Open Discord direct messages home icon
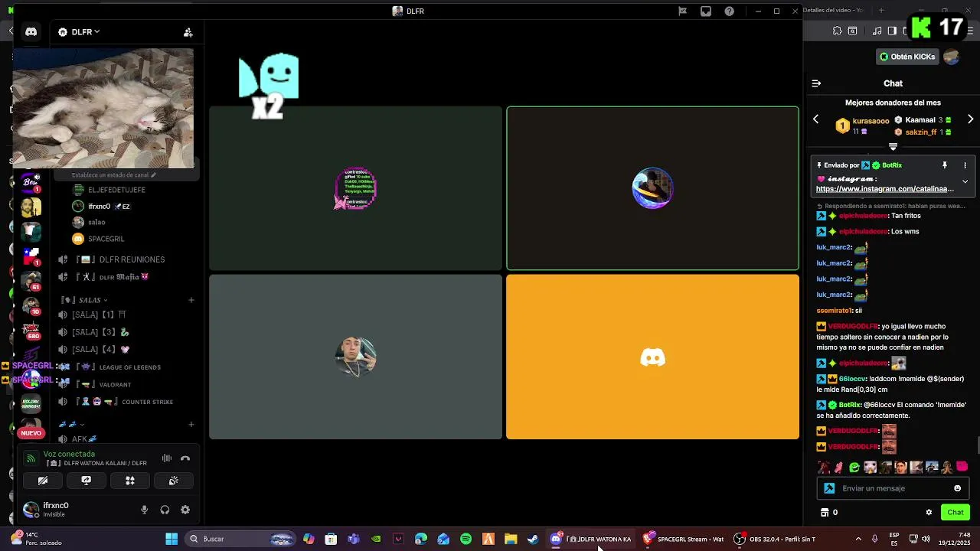Screen dimensions: 980x551 [31, 32]
